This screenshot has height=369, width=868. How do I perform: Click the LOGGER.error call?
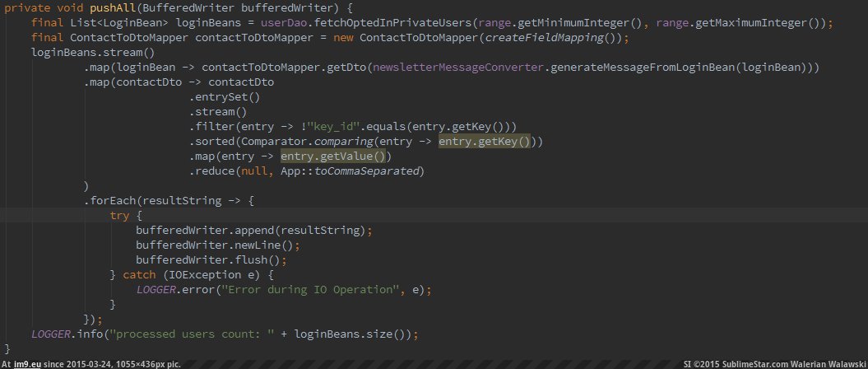pos(176,289)
